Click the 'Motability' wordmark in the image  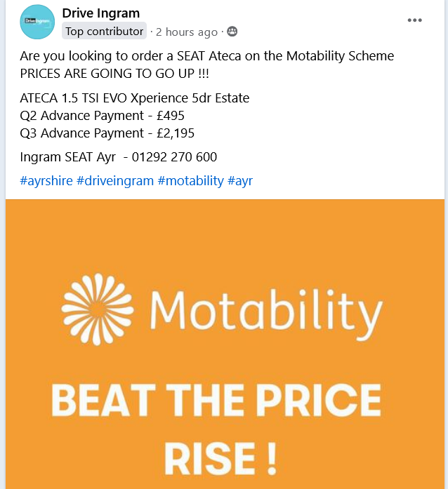coord(266,307)
